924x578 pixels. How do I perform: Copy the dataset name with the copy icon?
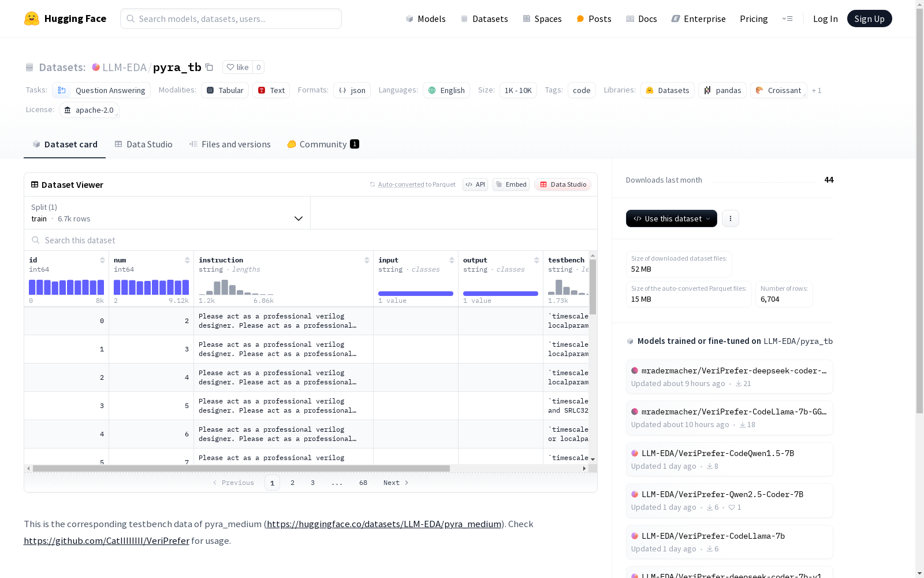point(210,67)
